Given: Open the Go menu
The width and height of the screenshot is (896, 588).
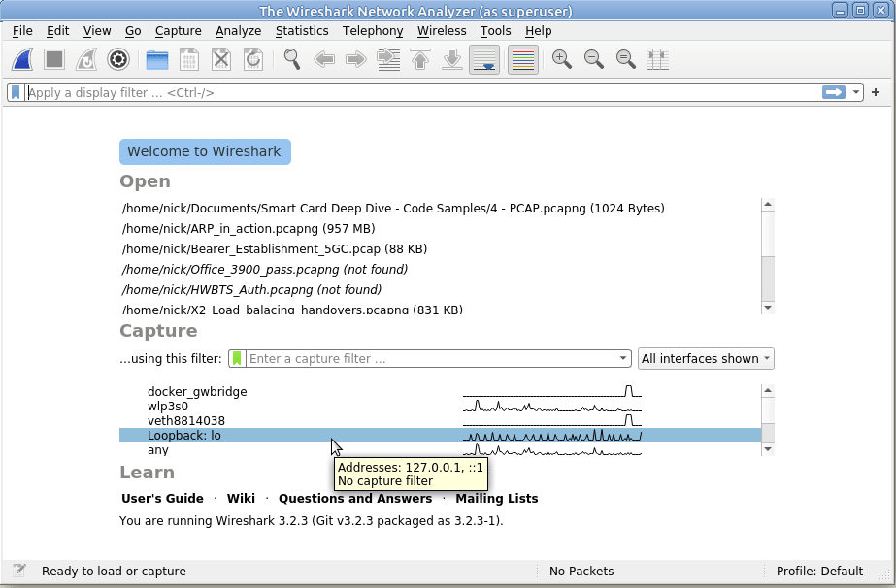Looking at the screenshot, I should (133, 31).
